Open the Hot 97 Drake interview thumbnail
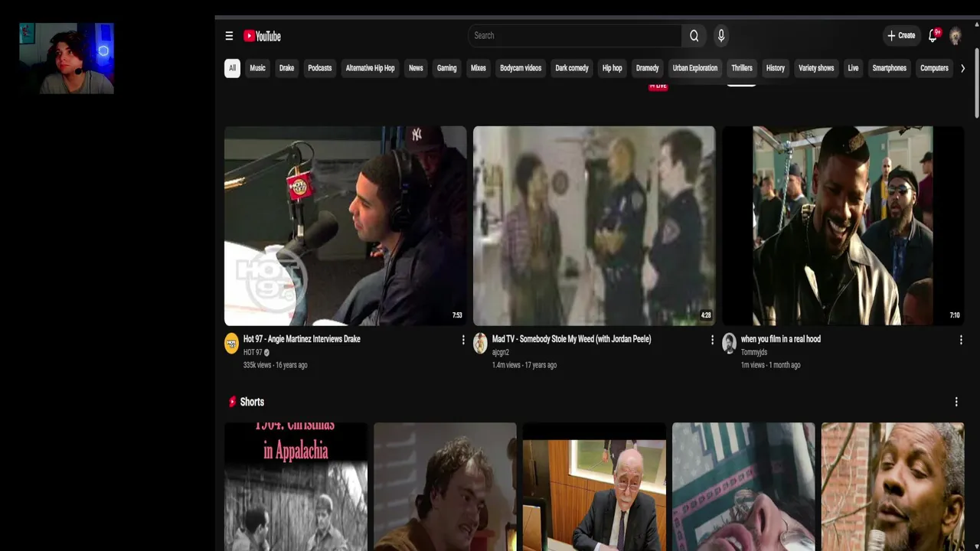 click(345, 226)
